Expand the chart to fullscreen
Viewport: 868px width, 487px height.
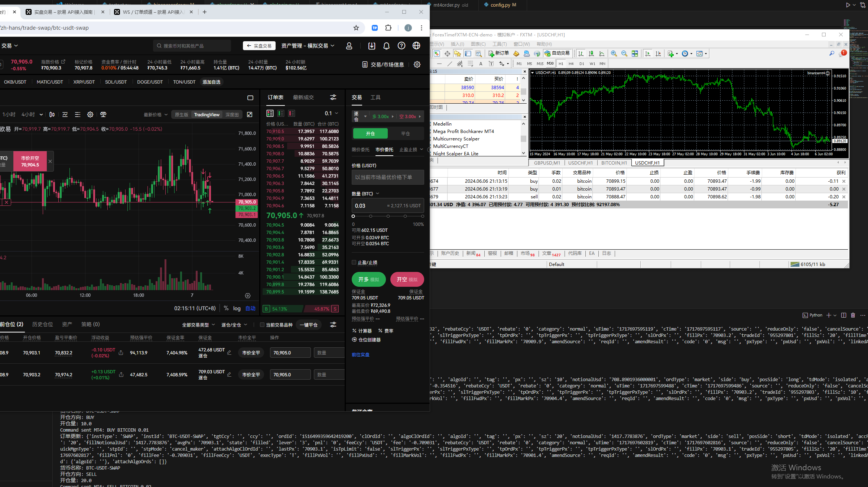click(x=250, y=115)
